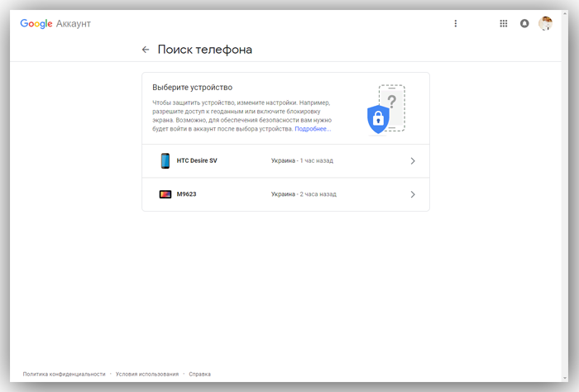Open the Справка footer link

tap(200, 374)
